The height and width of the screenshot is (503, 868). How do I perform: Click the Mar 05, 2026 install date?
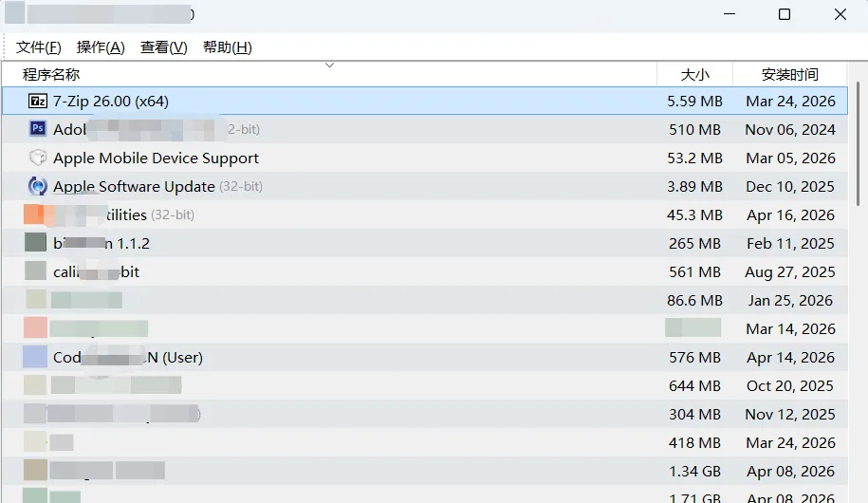tap(790, 158)
